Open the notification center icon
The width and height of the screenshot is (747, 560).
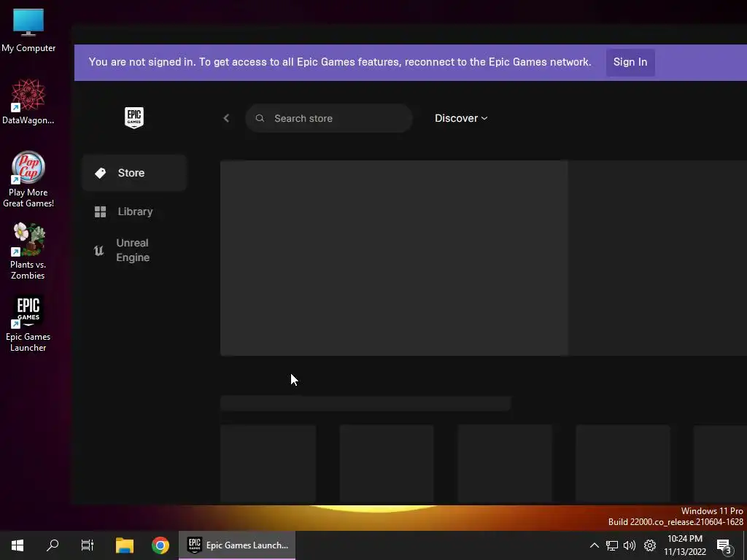point(724,545)
